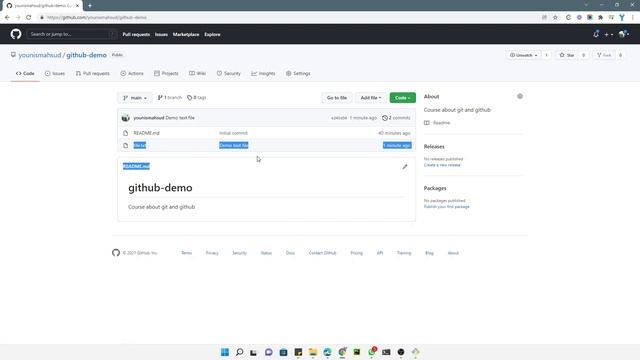Open a new browser tab with plus
The width and height of the screenshot is (640, 360).
click(x=90, y=6)
